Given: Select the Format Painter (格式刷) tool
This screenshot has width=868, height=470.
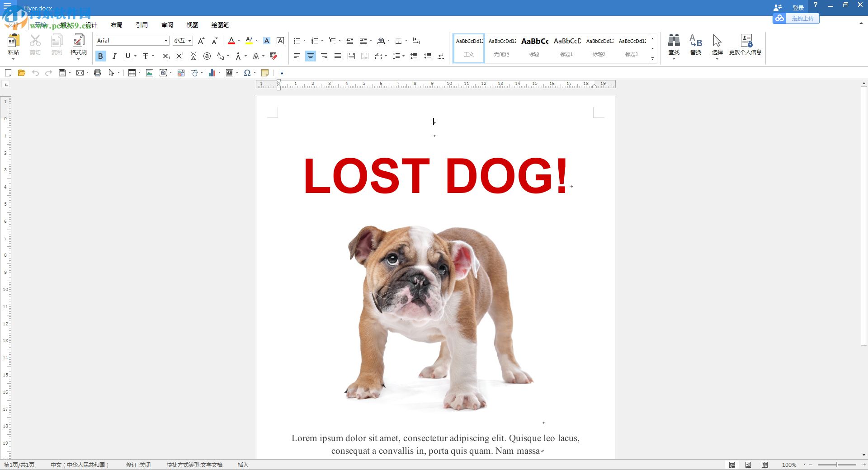Looking at the screenshot, I should click(x=78, y=45).
